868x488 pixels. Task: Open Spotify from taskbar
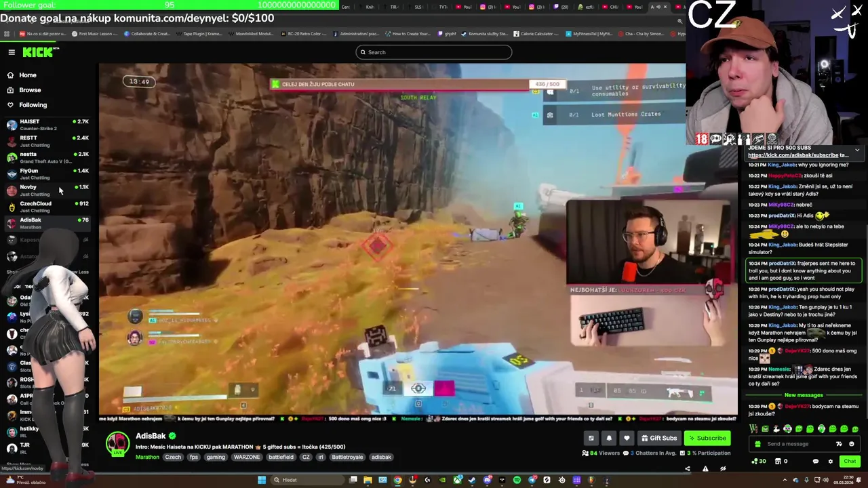pos(517,480)
